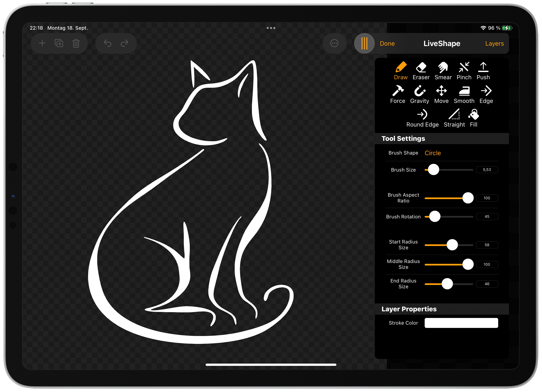Screen dimensions: 542x392
Task: Edit the Middle Radius Size value field
Action: pyautogui.click(x=487, y=264)
